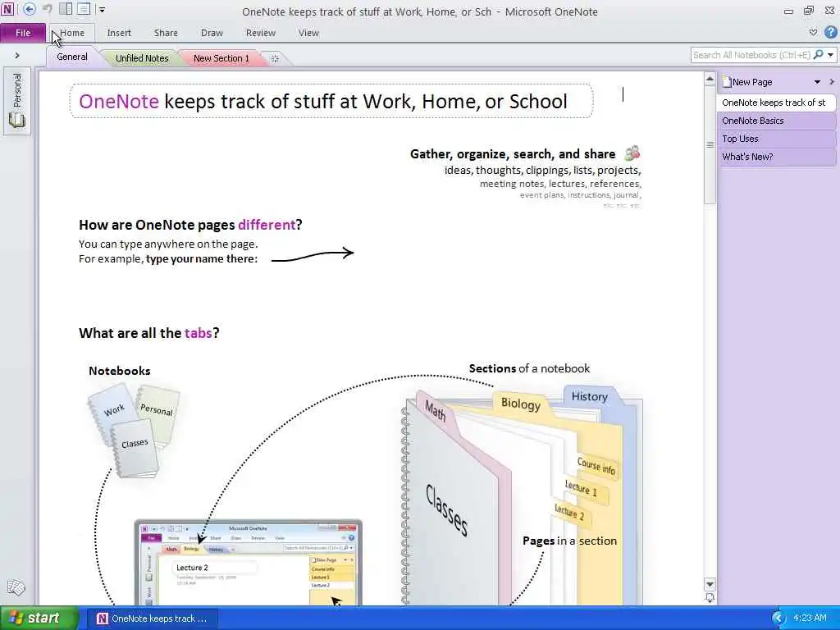Click the Full Page View icon
The height and width of the screenshot is (630, 840).
pos(84,9)
